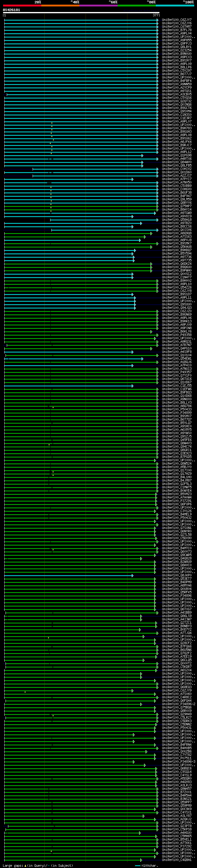Open hit UniRef100_P34896-3

point(179,761)
